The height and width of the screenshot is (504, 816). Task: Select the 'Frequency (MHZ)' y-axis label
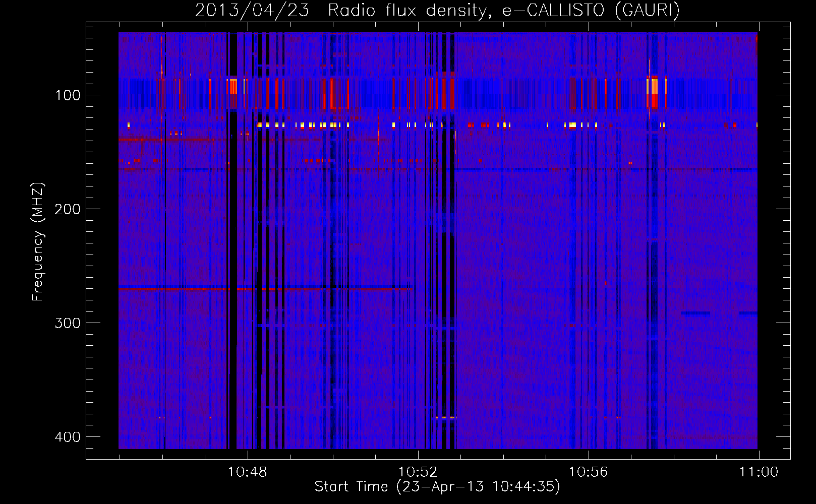point(38,242)
